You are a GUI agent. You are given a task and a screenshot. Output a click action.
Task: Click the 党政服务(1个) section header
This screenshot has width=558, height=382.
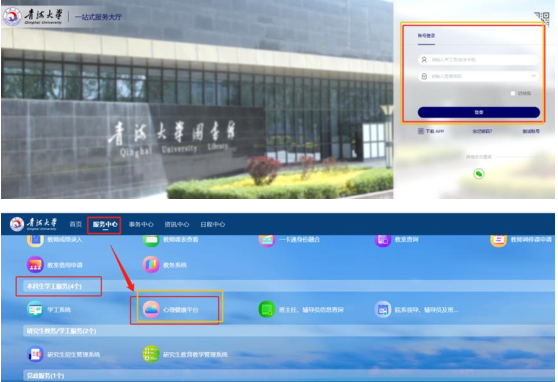click(x=45, y=376)
